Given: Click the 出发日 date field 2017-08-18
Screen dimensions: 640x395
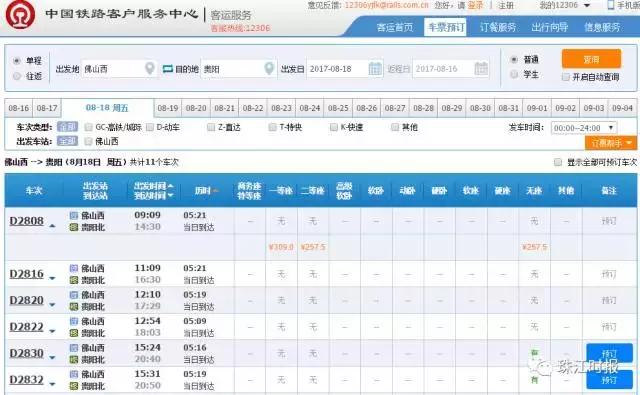Looking at the screenshot, I should click(344, 69).
